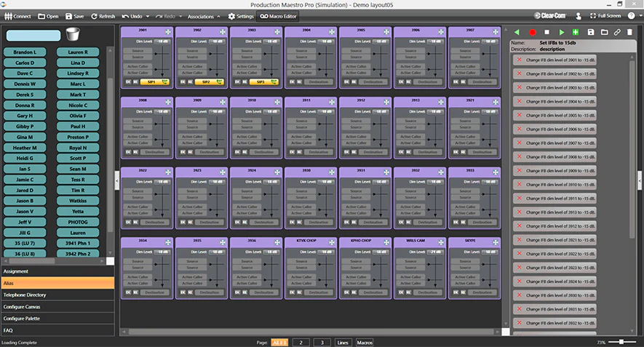Click the expand arrows icon on IFB 3904
644x347 pixels.
tap(331, 31)
